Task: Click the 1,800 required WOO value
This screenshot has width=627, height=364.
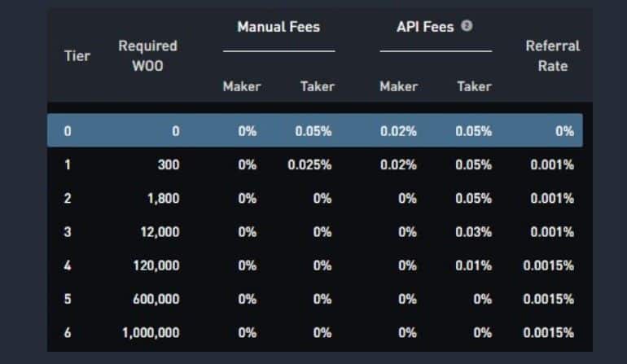Action: (164, 198)
